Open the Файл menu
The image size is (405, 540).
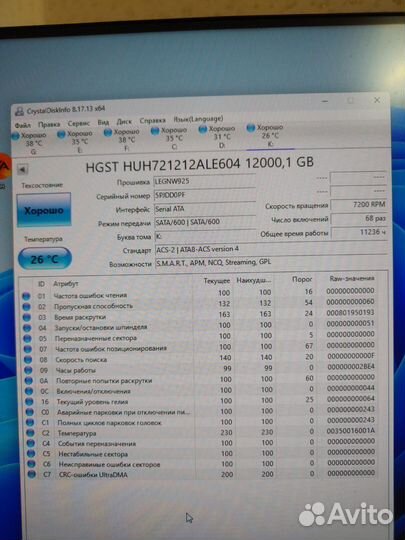coord(22,125)
